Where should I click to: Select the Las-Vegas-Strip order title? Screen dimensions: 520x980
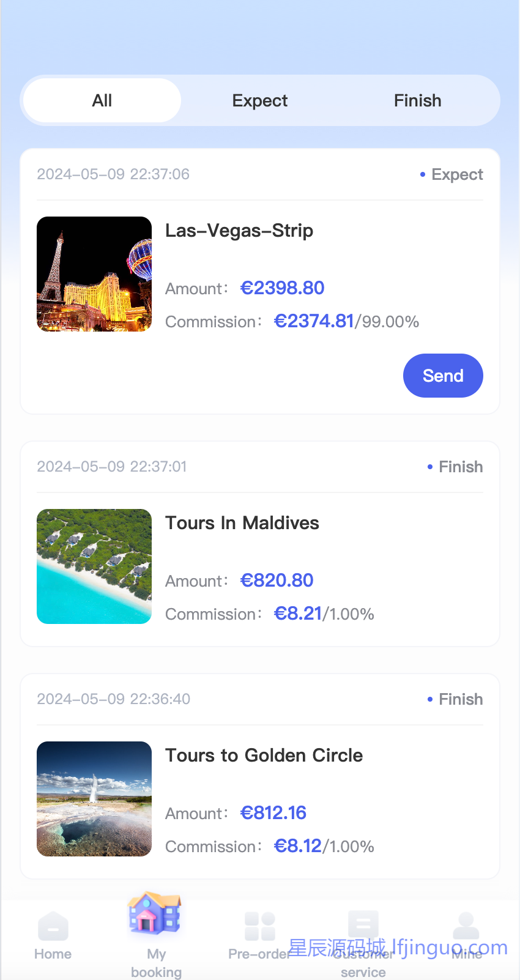(x=239, y=231)
